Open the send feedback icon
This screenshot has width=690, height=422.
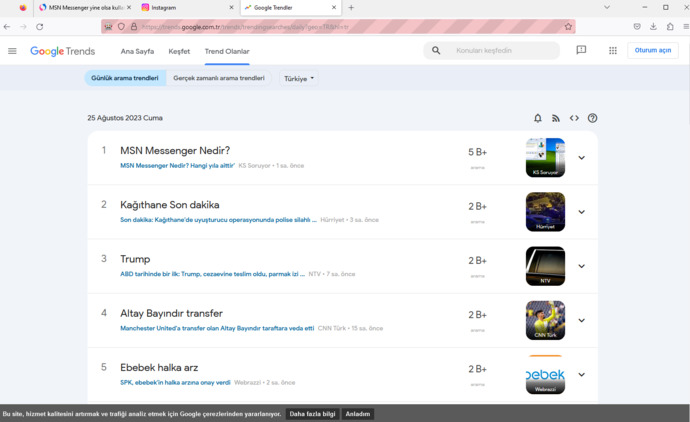click(581, 50)
